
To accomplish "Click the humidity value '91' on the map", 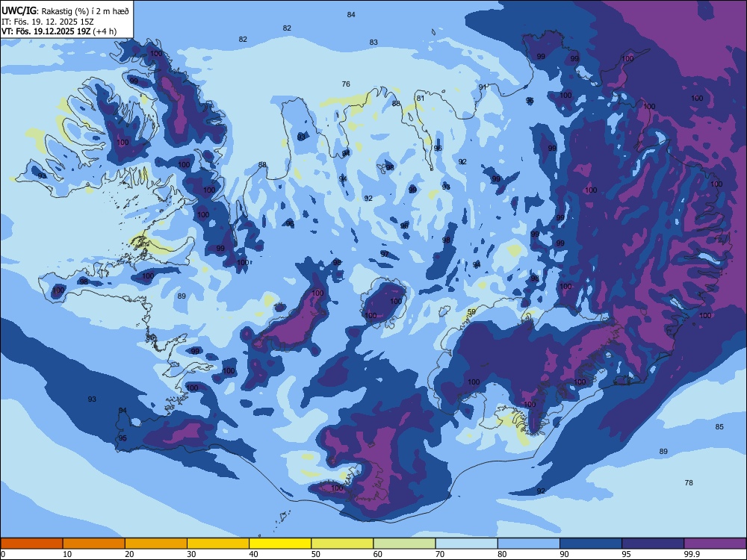I will 483,87.
